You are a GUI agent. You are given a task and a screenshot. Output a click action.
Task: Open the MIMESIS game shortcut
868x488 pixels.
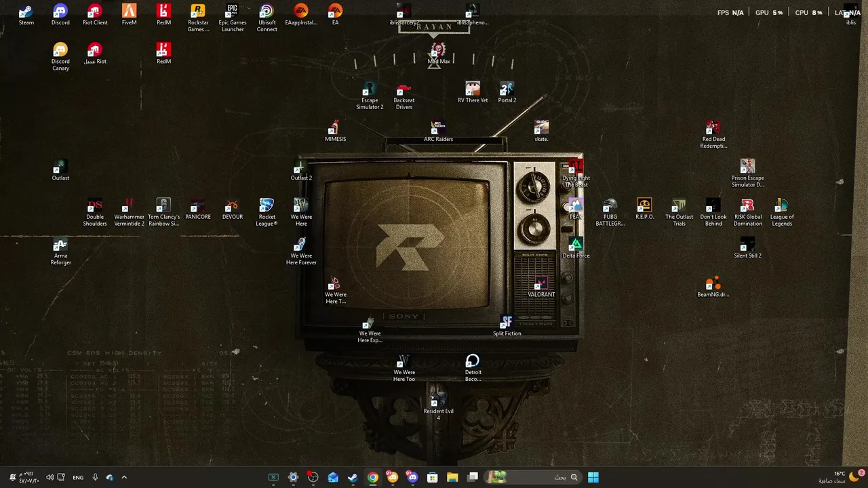pyautogui.click(x=335, y=131)
